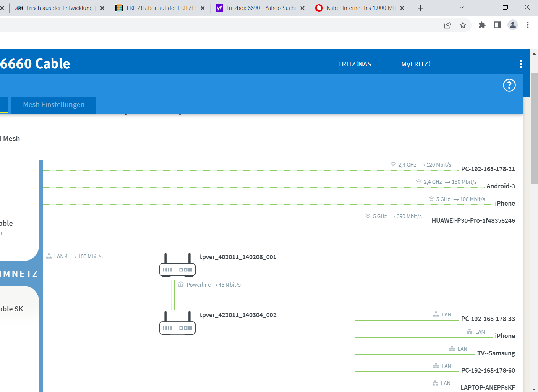Open the FRITZ!Box help question mark icon
538x392 pixels.
point(509,85)
